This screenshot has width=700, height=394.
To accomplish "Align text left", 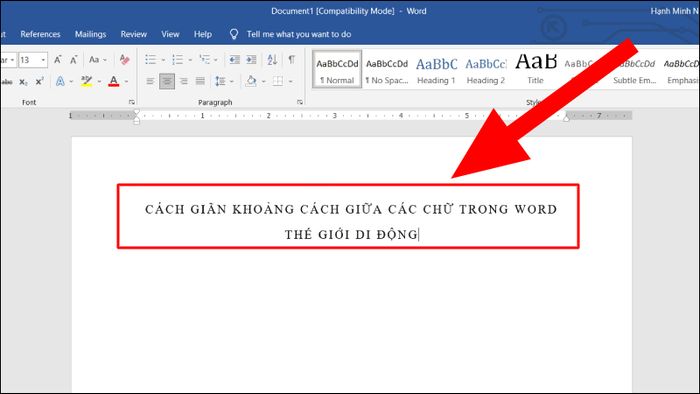I will (x=150, y=82).
